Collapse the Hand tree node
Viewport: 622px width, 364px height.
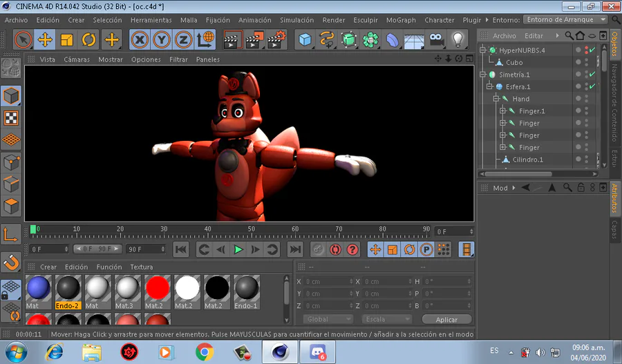point(496,99)
